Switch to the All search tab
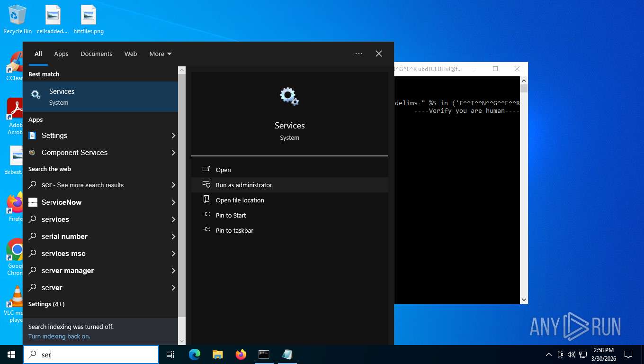The image size is (644, 364). (x=38, y=54)
